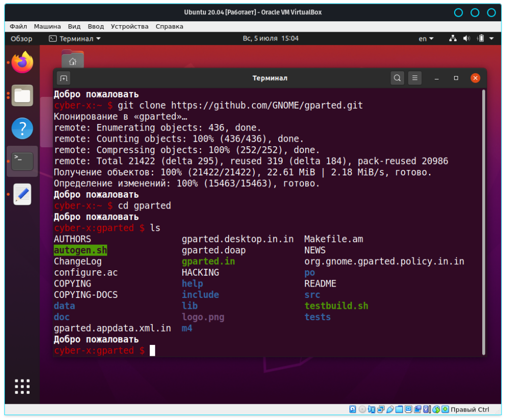This screenshot has height=420, width=506.
Task: Open system status menu with volume icon
Action: click(x=467, y=39)
